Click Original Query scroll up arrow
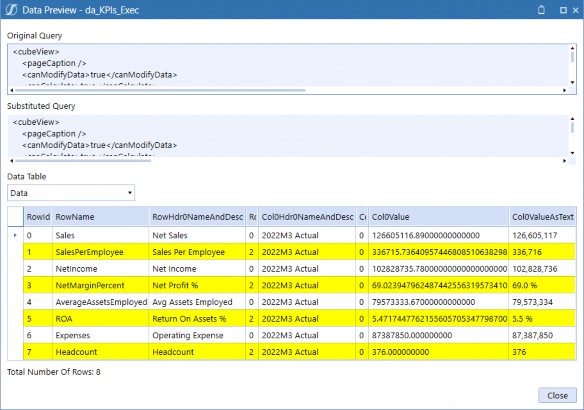 coord(572,48)
